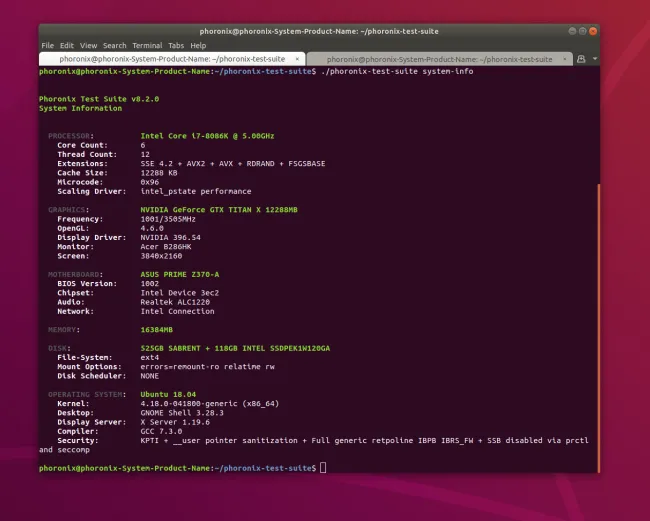Expand the tab list dropdown arrow
The image size is (650, 521).
pos(595,59)
